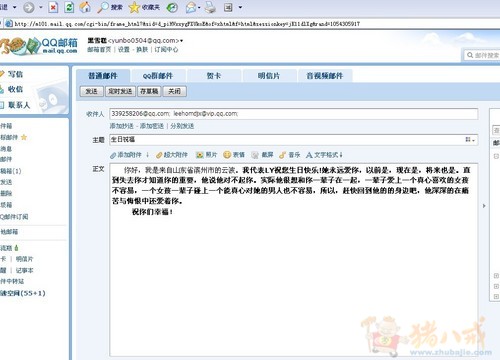Click the edit page icon in browser toolbar
Image resolution: width=500 pixels, height=360 pixels.
(228, 7)
